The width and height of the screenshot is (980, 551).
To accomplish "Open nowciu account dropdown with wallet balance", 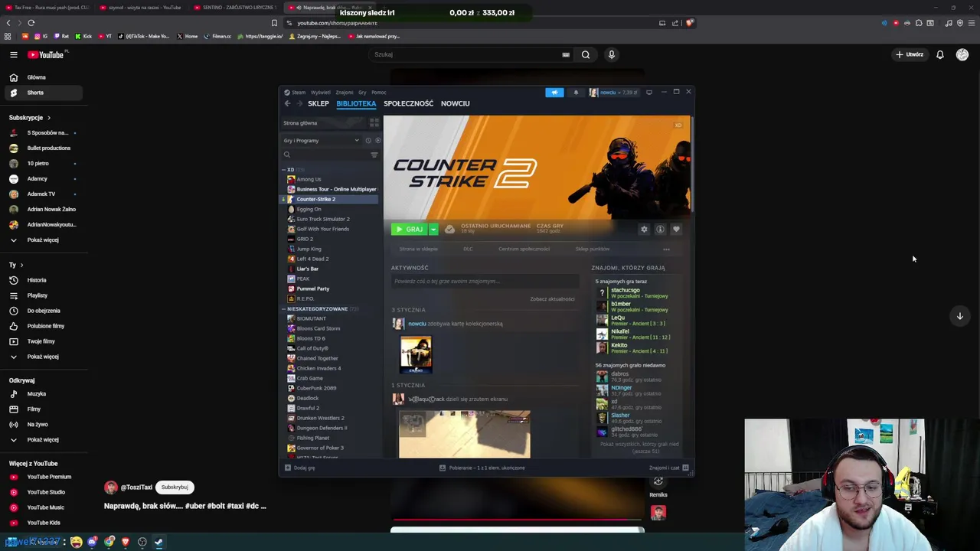I will (613, 93).
